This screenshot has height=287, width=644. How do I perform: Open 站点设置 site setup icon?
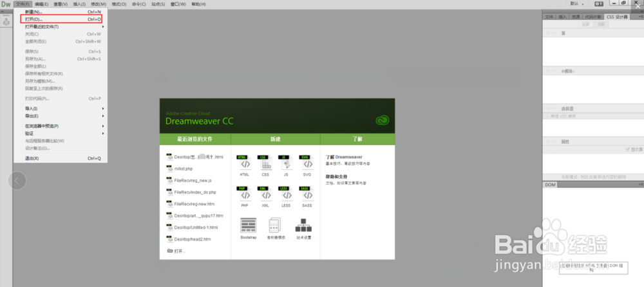[303, 225]
